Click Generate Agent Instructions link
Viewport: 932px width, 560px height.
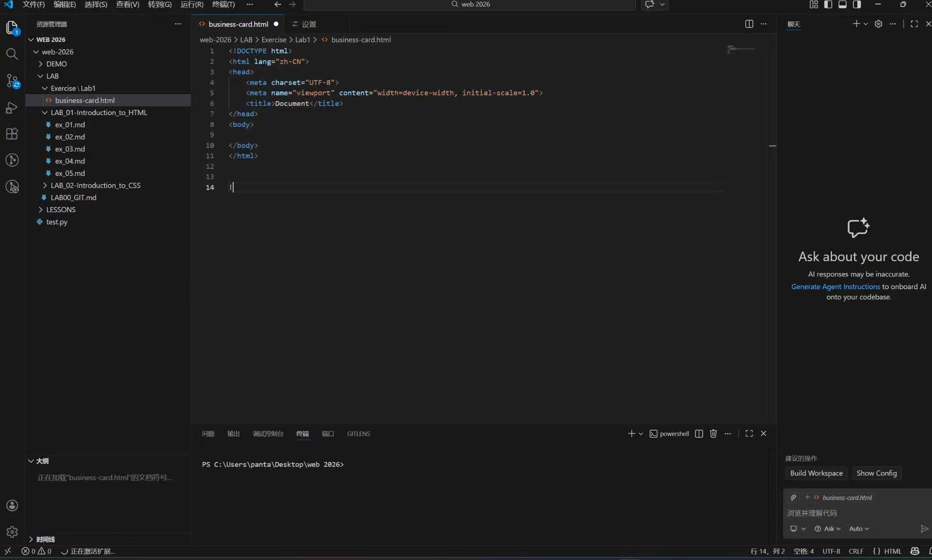[835, 287]
